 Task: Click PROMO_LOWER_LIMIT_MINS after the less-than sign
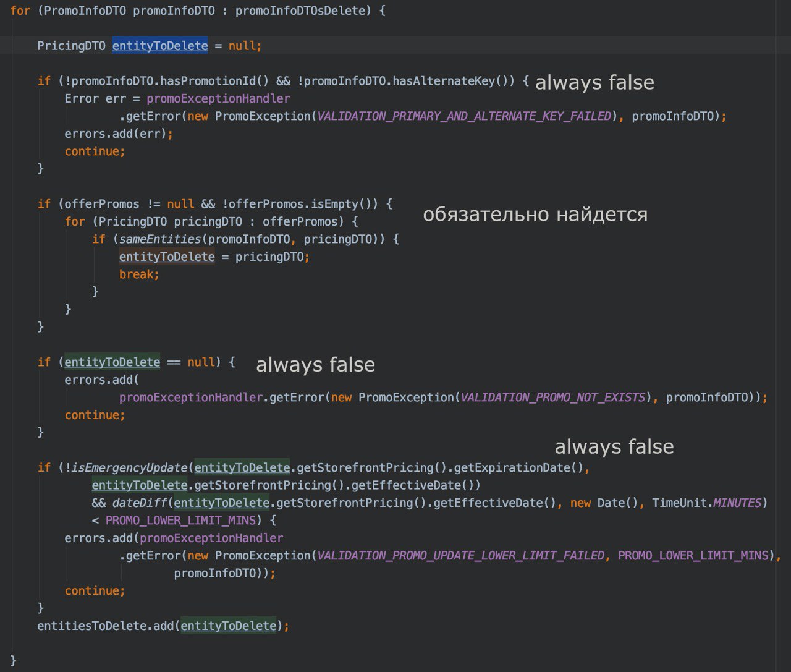(180, 521)
